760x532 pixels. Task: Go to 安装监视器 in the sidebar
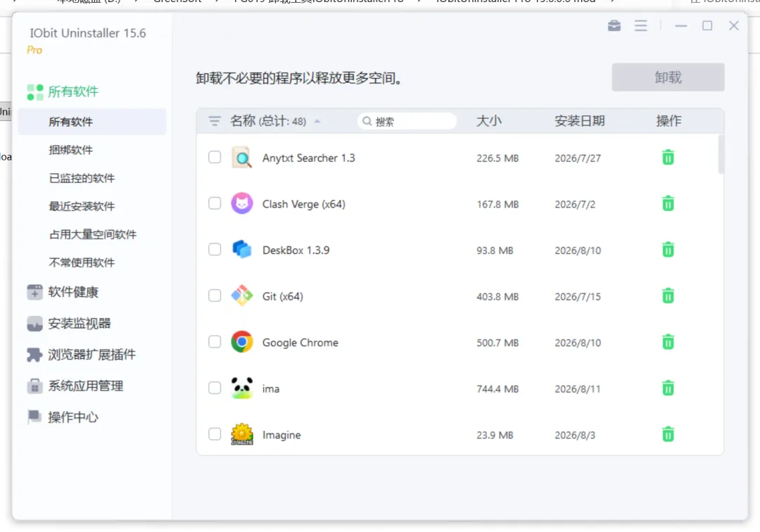69,324
